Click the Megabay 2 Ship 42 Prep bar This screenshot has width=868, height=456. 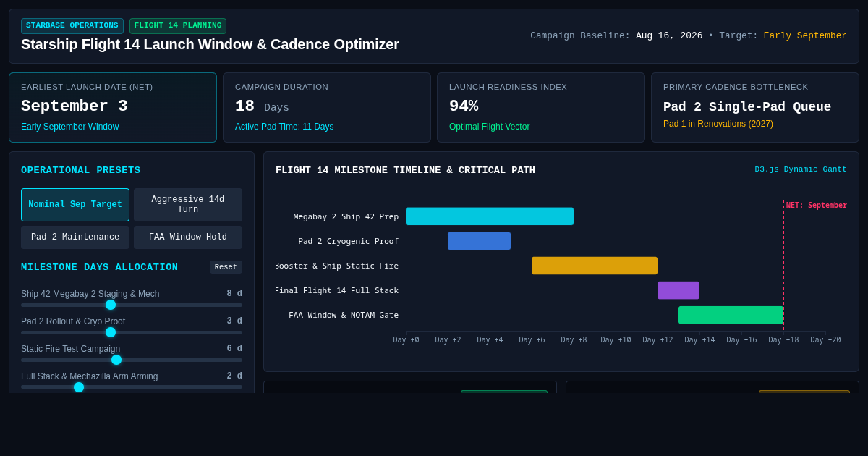pos(490,216)
